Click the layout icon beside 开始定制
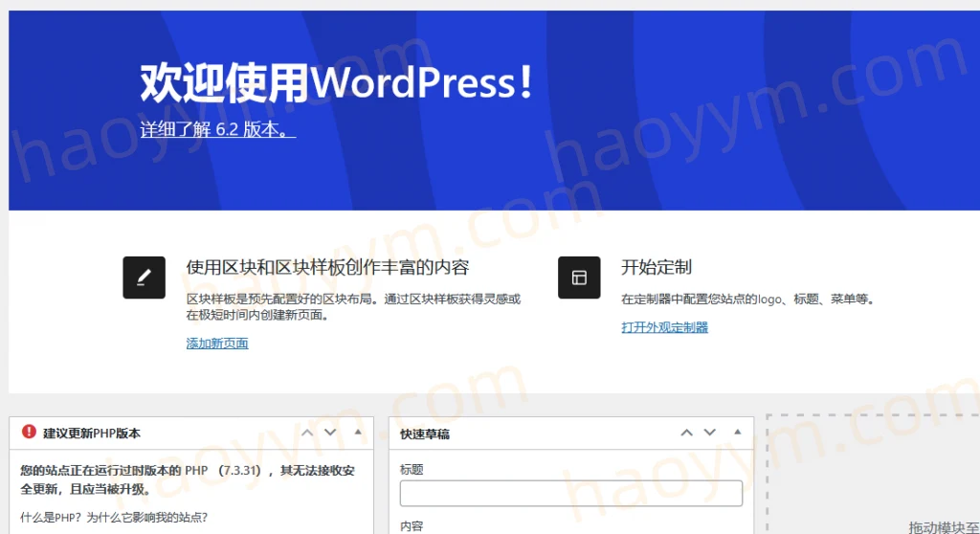Image resolution: width=980 pixels, height=534 pixels. (579, 277)
